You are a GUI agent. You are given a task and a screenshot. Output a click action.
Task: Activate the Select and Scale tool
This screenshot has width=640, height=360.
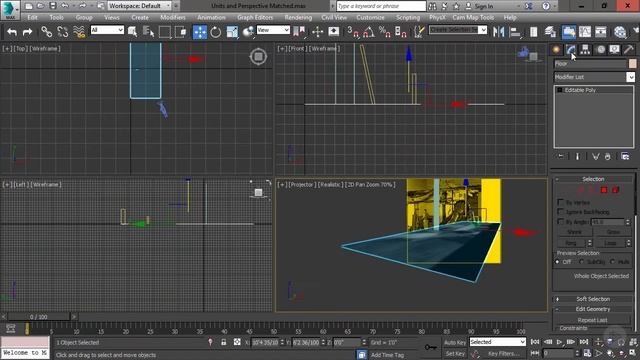coord(232,32)
